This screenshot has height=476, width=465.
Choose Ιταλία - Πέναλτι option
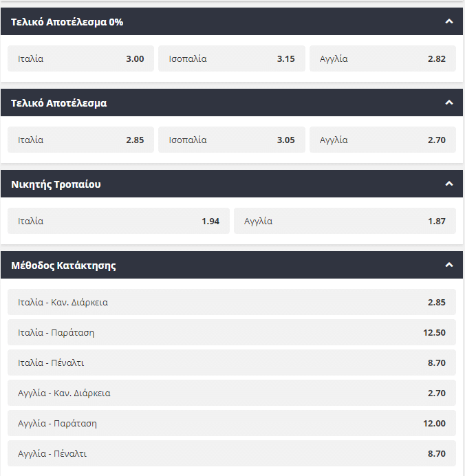pyautogui.click(x=231, y=363)
